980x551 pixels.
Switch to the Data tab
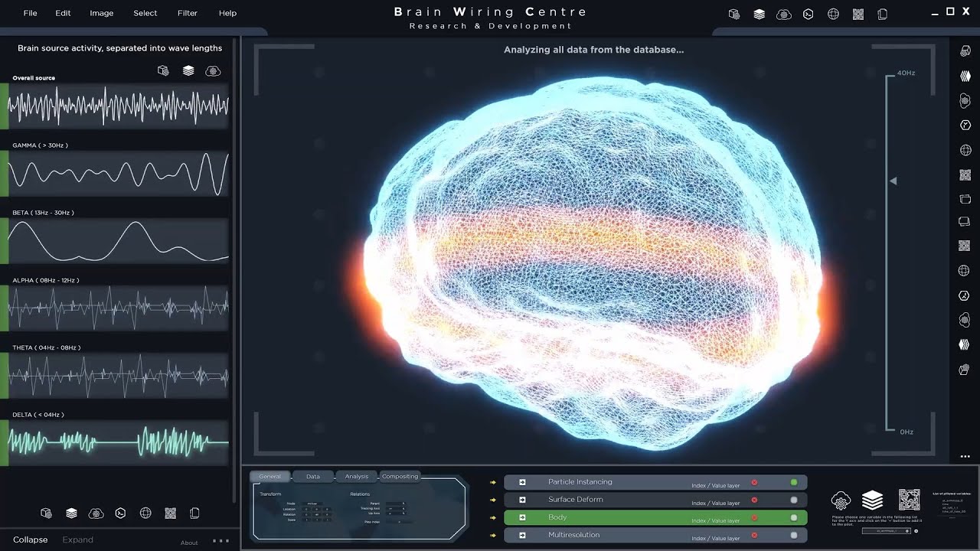[313, 476]
